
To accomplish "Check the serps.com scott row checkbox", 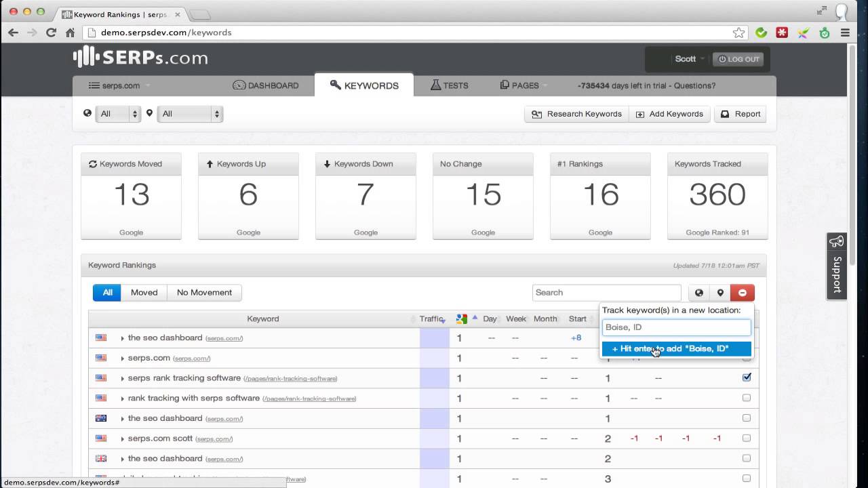I will click(x=747, y=438).
